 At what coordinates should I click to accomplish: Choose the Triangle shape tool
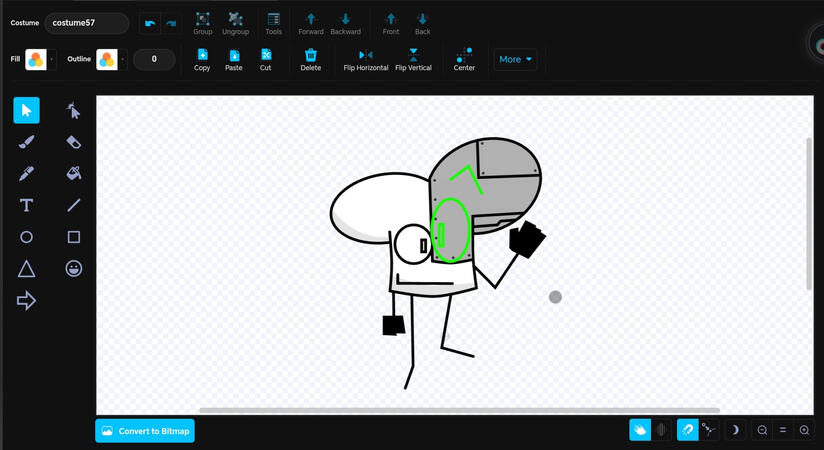coord(27,269)
